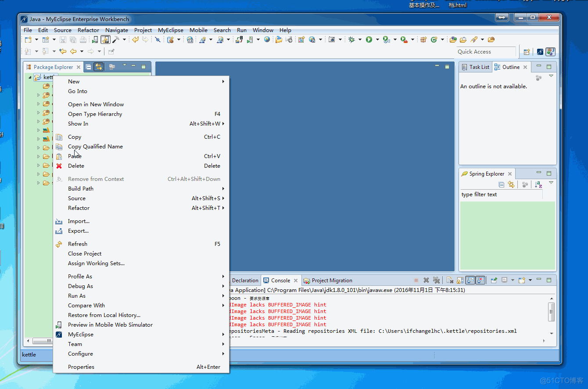Expand the kettle project tree node
588x389 pixels.
tap(30, 78)
